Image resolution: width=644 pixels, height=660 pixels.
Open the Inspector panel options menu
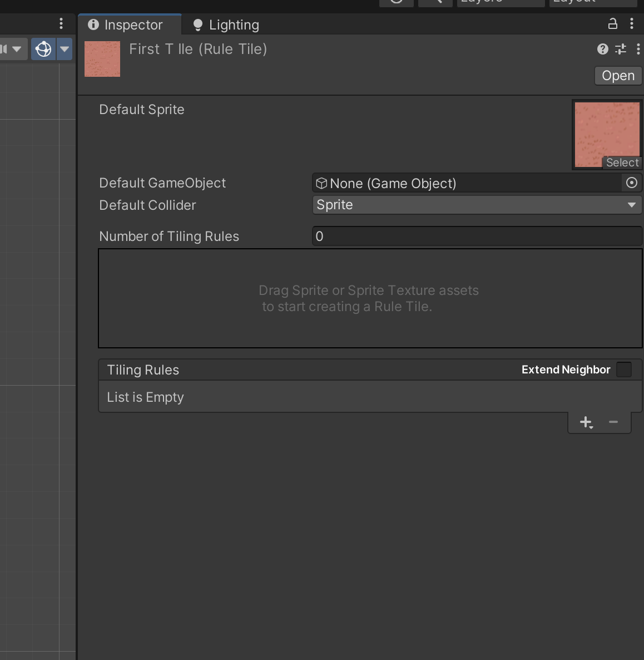(x=632, y=24)
